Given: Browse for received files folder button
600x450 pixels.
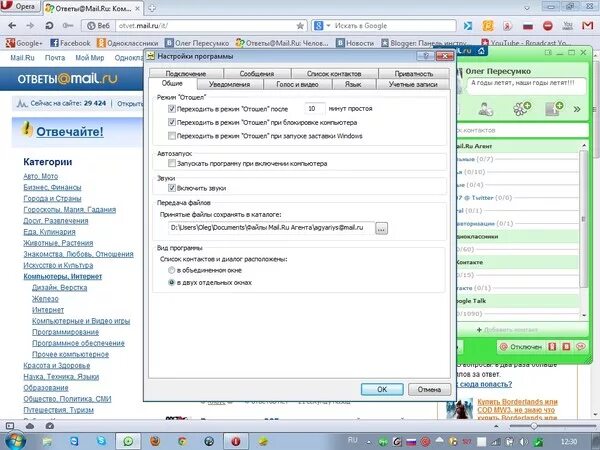Looking at the screenshot, I should coord(381,228).
